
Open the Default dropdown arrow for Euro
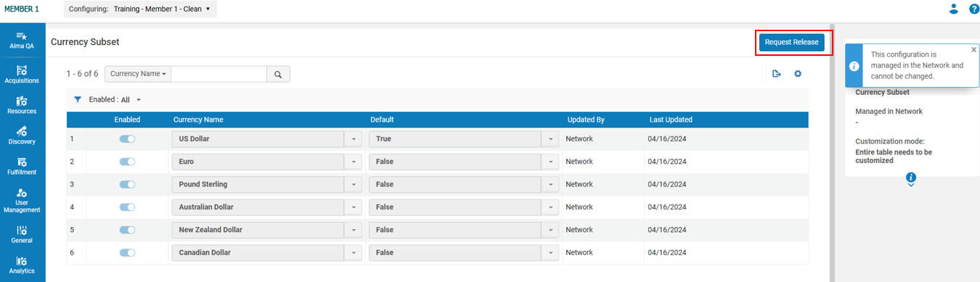[550, 162]
